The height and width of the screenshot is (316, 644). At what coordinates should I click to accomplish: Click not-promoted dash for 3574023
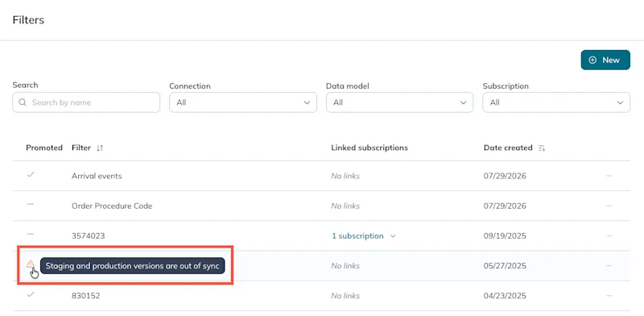31,234
